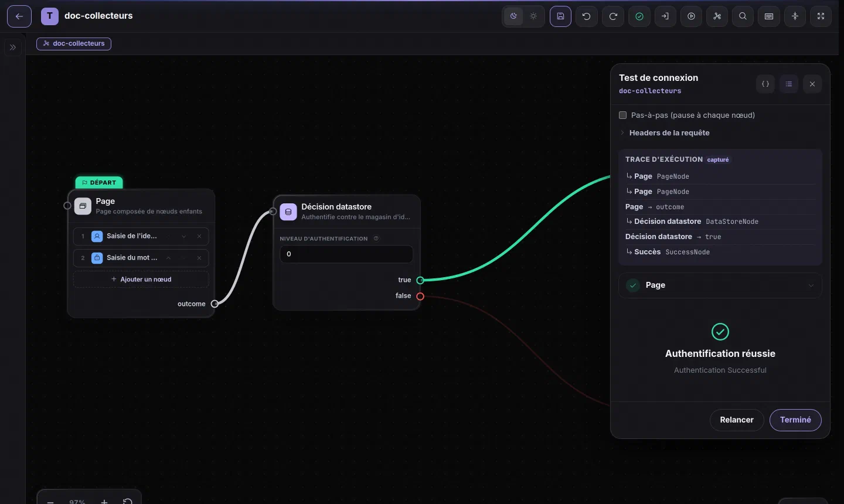
Task: Show JSON view in Test de connexion panel
Action: 765,84
